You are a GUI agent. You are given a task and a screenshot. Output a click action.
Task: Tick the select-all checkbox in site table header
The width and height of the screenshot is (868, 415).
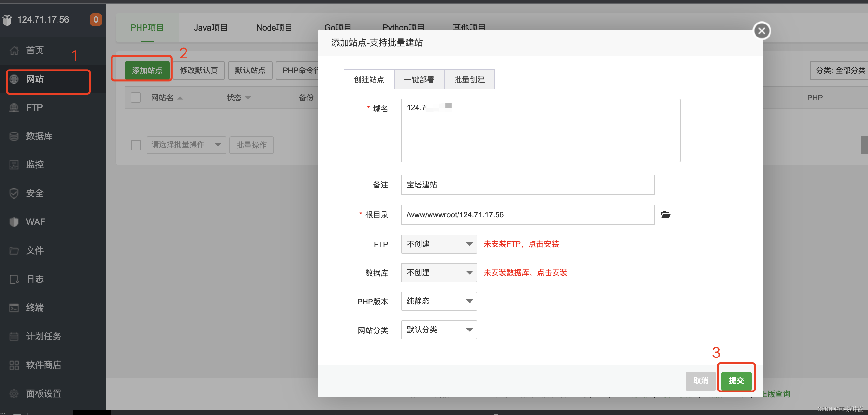click(135, 98)
